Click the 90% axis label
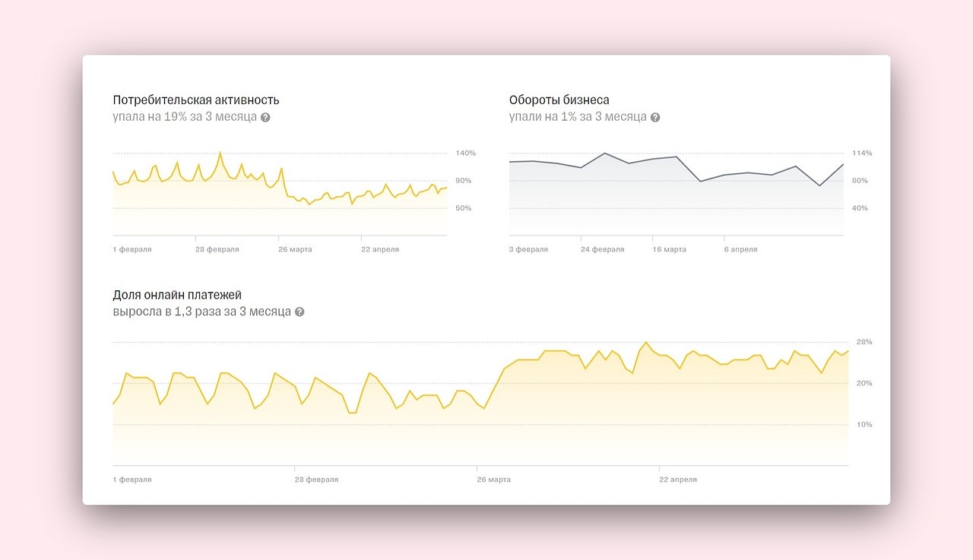Image resolution: width=973 pixels, height=560 pixels. pyautogui.click(x=464, y=181)
